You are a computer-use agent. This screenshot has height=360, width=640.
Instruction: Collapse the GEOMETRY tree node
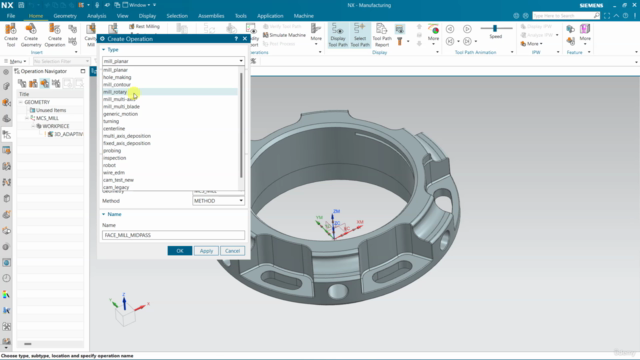(x=21, y=102)
